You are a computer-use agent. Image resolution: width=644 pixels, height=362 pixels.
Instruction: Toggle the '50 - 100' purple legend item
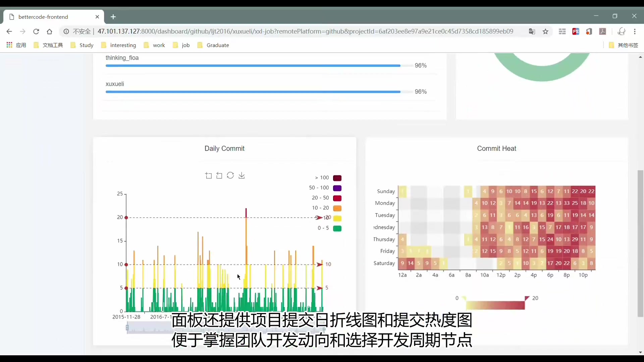point(337,188)
